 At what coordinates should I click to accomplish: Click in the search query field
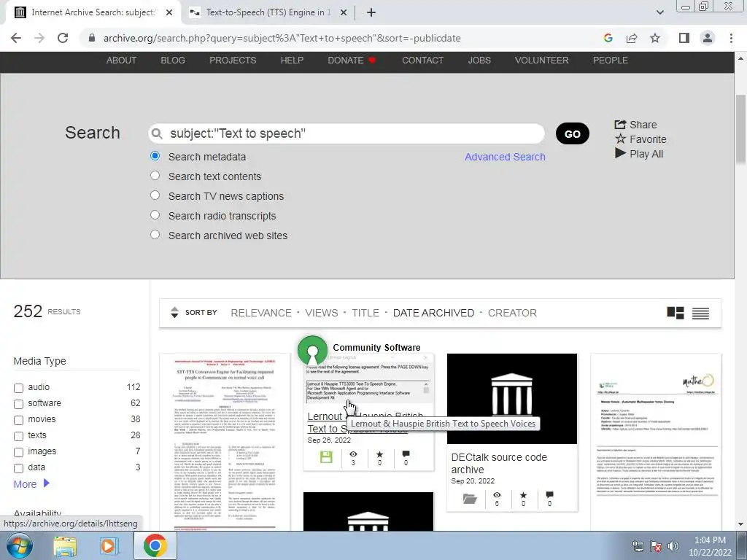tap(347, 133)
